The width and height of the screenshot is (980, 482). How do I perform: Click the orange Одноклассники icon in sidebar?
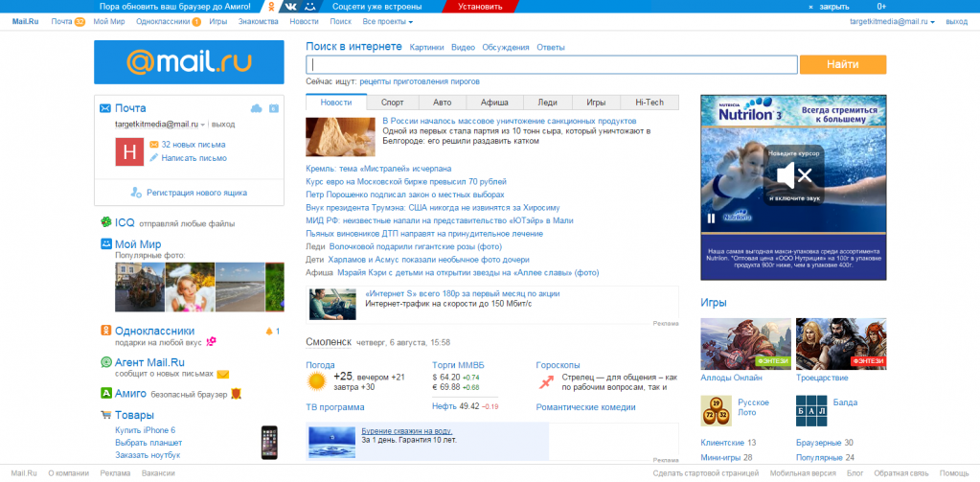pyautogui.click(x=106, y=331)
